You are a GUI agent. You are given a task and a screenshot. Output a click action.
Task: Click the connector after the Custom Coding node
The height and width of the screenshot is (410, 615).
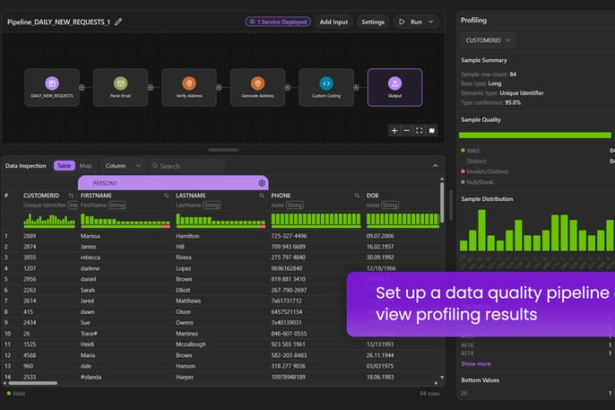point(356,87)
